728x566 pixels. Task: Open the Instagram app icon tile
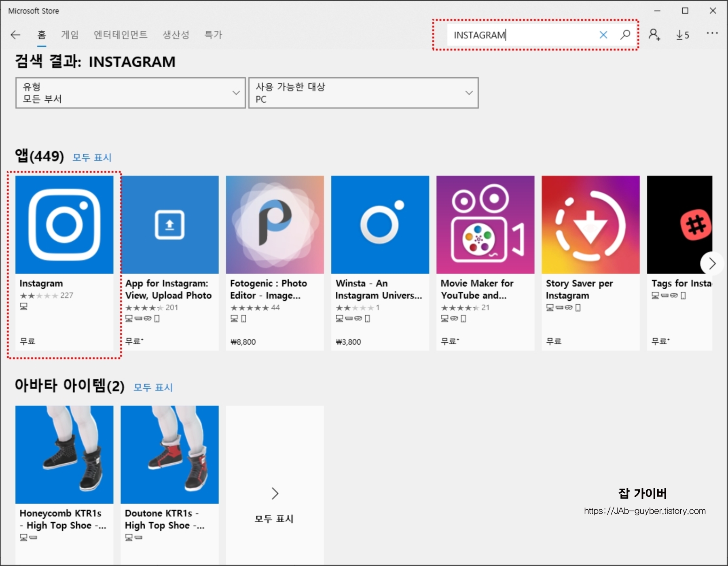point(64,224)
